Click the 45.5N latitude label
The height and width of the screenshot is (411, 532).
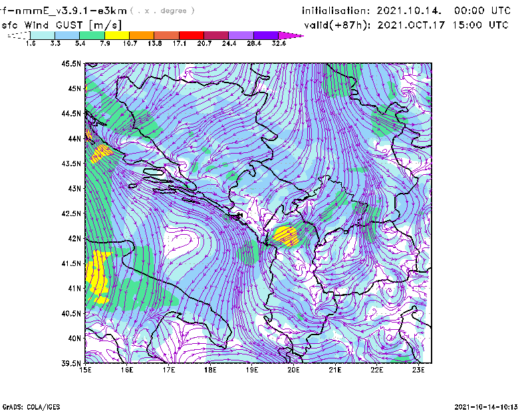pyautogui.click(x=71, y=63)
